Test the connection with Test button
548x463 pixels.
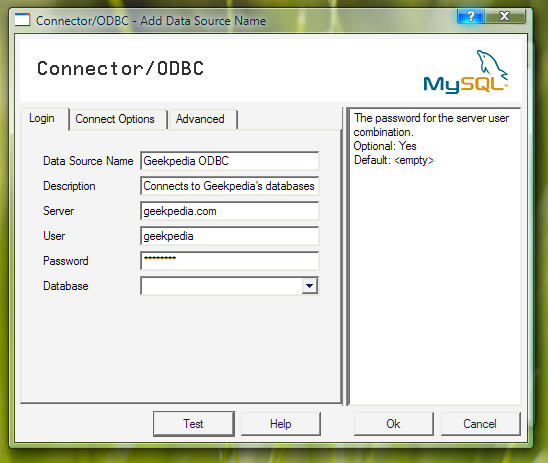[194, 424]
